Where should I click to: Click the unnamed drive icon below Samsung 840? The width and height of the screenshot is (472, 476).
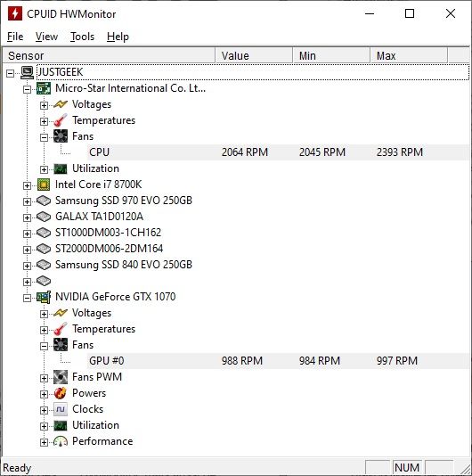coord(44,281)
